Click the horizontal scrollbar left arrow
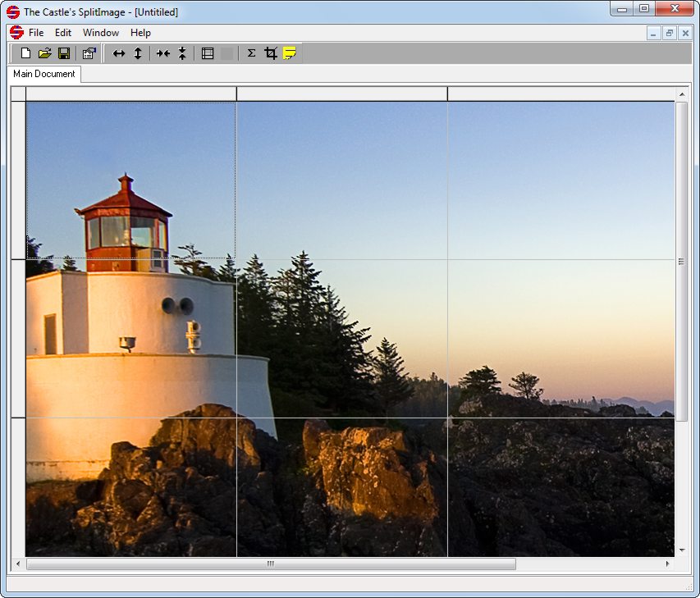 click(x=18, y=564)
